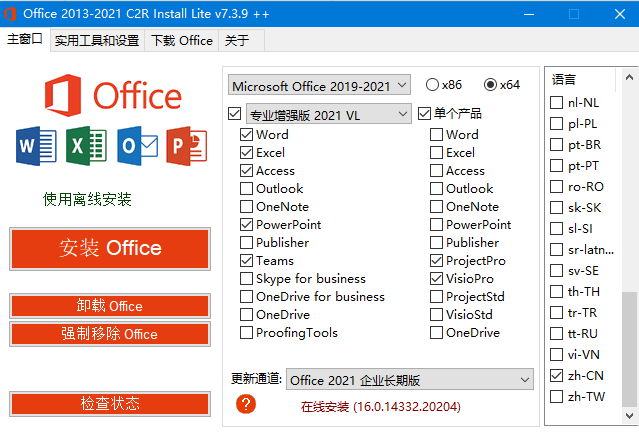The width and height of the screenshot is (639, 434).
Task: Uncheck the ProjectPro single product
Action: [436, 260]
